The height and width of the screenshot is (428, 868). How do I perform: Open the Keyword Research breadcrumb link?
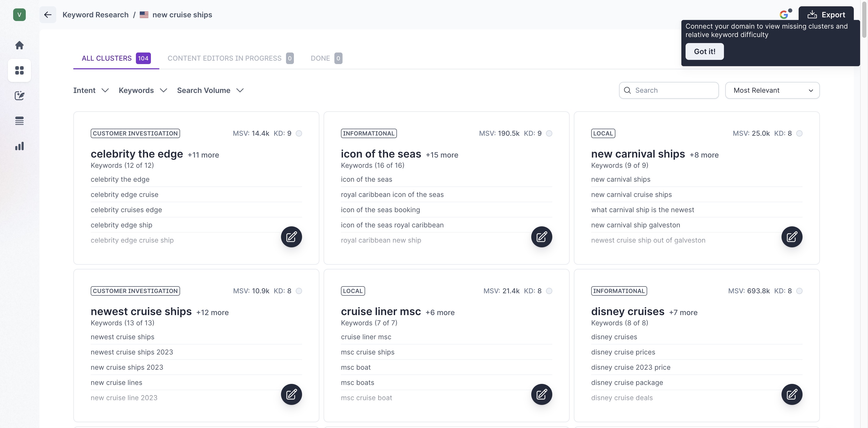(95, 14)
